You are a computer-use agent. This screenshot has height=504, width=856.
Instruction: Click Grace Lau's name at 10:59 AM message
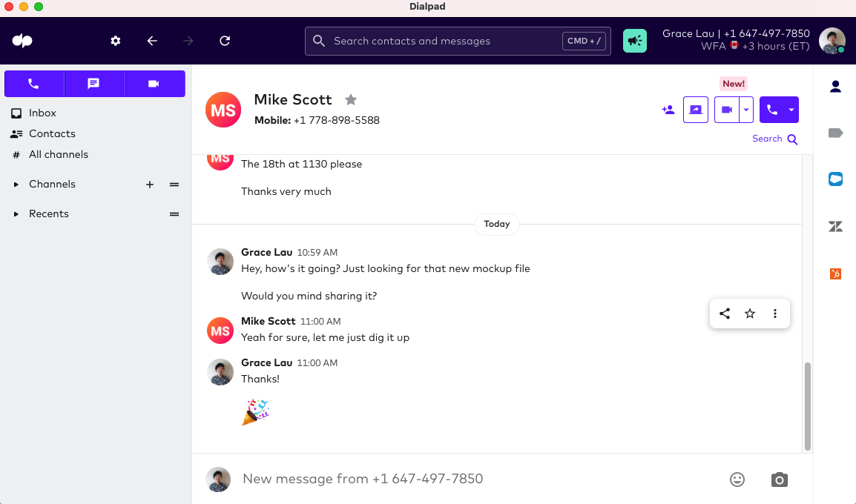click(x=267, y=253)
